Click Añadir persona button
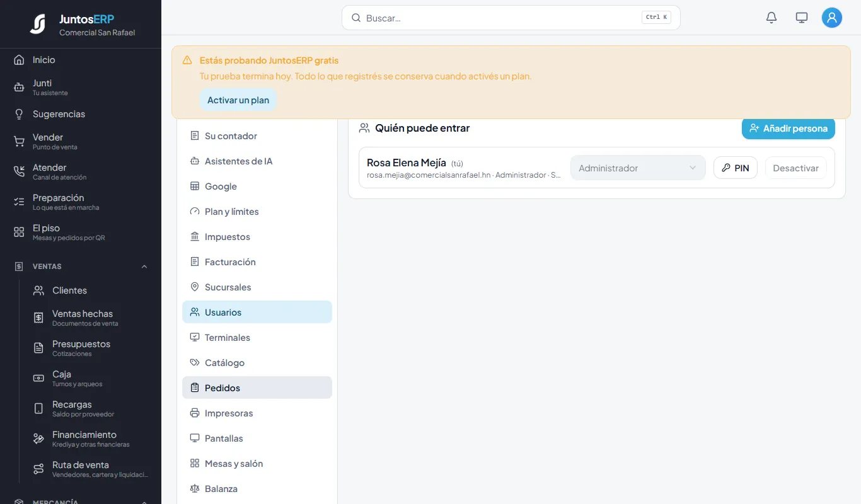The height and width of the screenshot is (504, 861). [789, 129]
